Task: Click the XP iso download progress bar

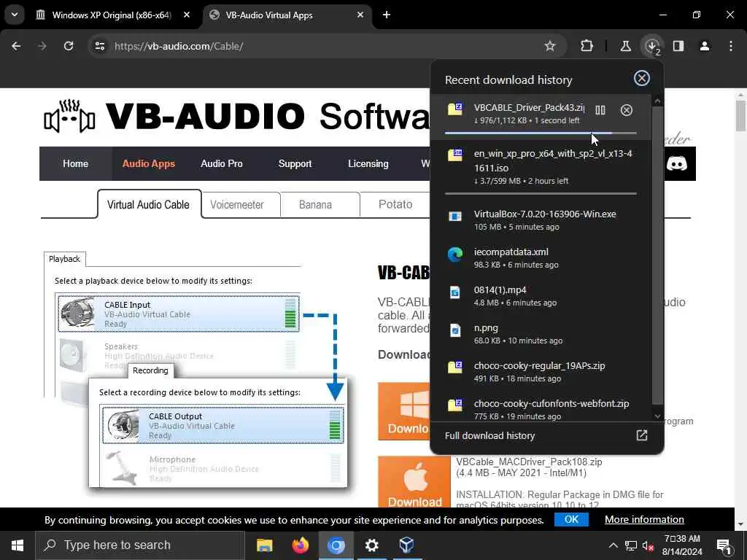Action: (541, 194)
